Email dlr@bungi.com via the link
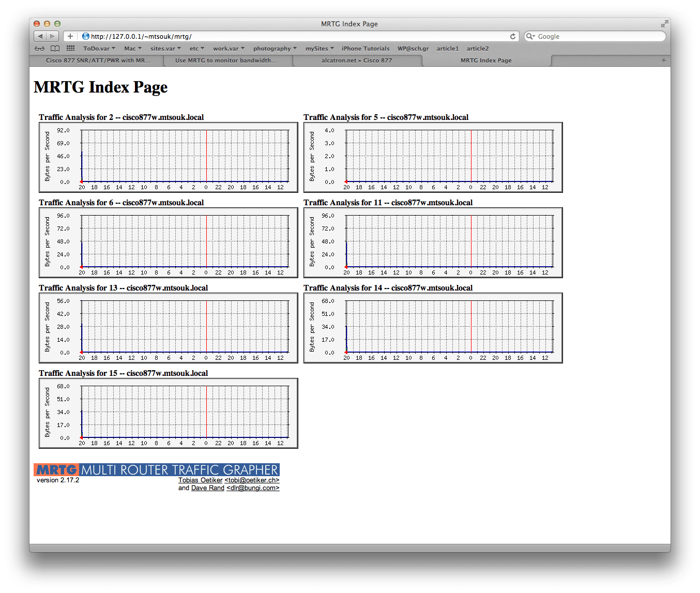This screenshot has height=593, width=700. pos(253,488)
